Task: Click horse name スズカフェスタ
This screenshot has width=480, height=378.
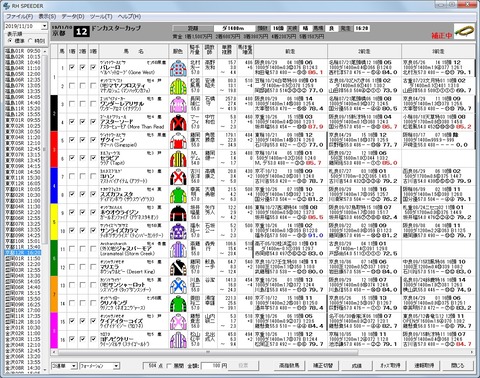Action: pyautogui.click(x=117, y=194)
